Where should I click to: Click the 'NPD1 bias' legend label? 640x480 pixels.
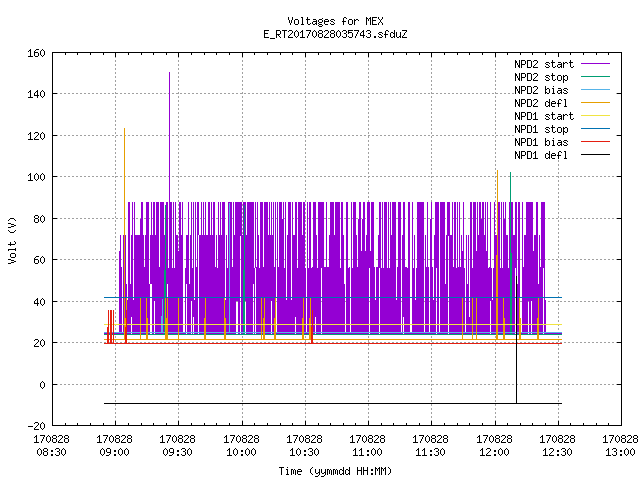(541, 142)
